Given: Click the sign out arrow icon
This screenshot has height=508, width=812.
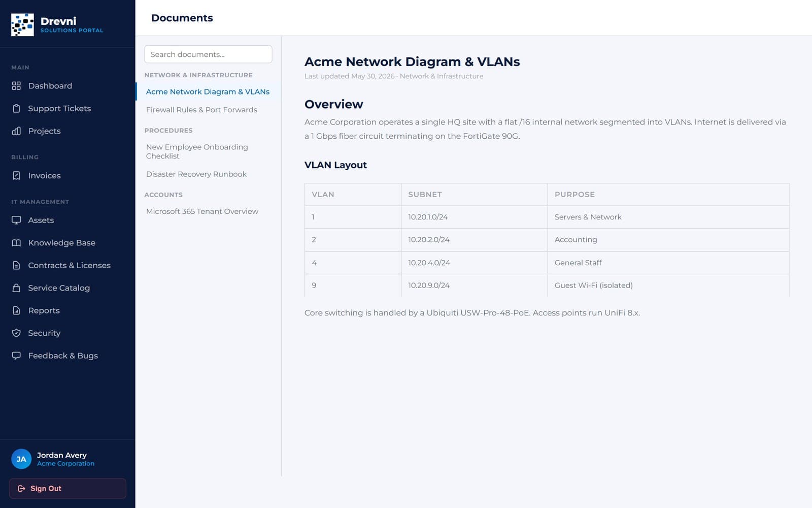Looking at the screenshot, I should click(21, 489).
